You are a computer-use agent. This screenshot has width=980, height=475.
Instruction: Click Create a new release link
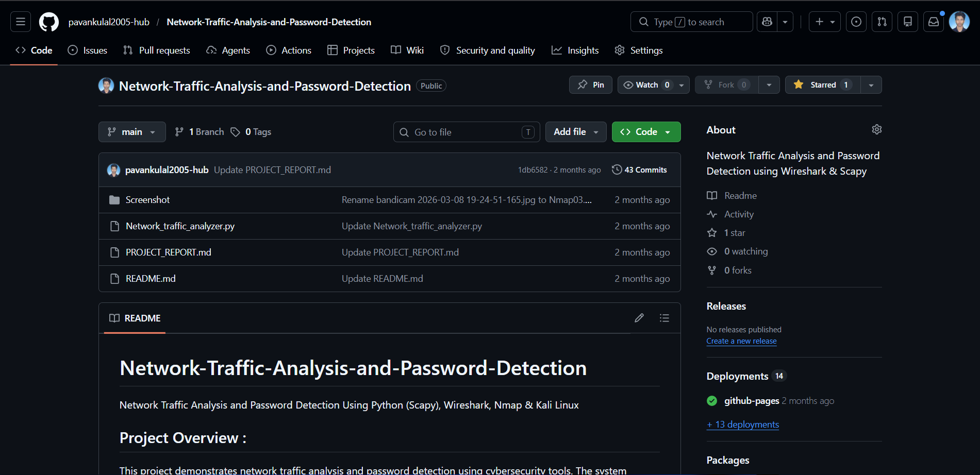[x=741, y=341]
